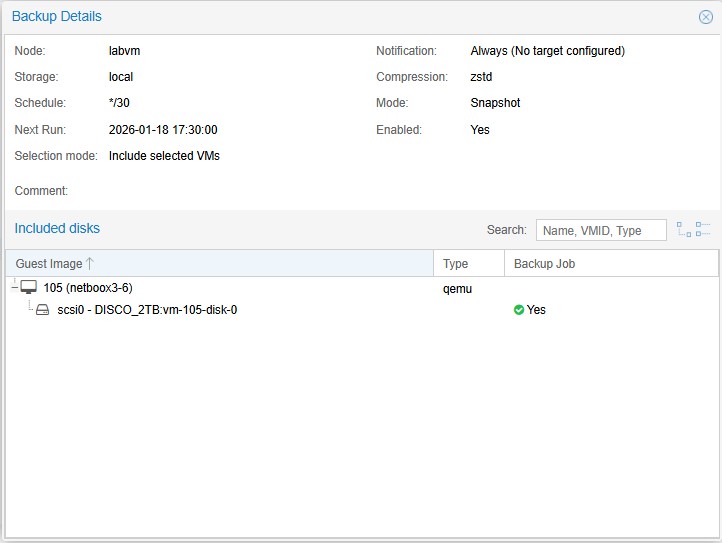Click the qemu type cell
This screenshot has width=722, height=543.
pyautogui.click(x=456, y=288)
